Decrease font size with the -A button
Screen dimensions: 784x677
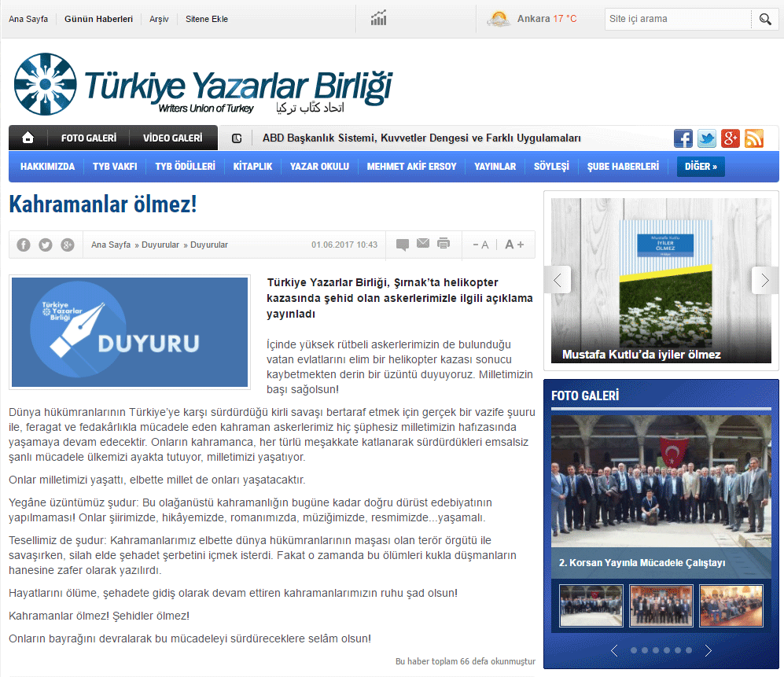click(x=480, y=245)
